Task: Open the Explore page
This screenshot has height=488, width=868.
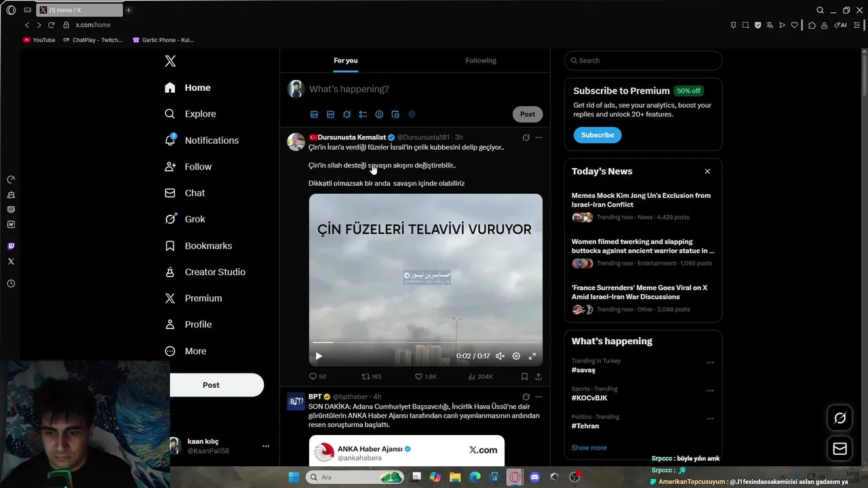Action: (191, 114)
